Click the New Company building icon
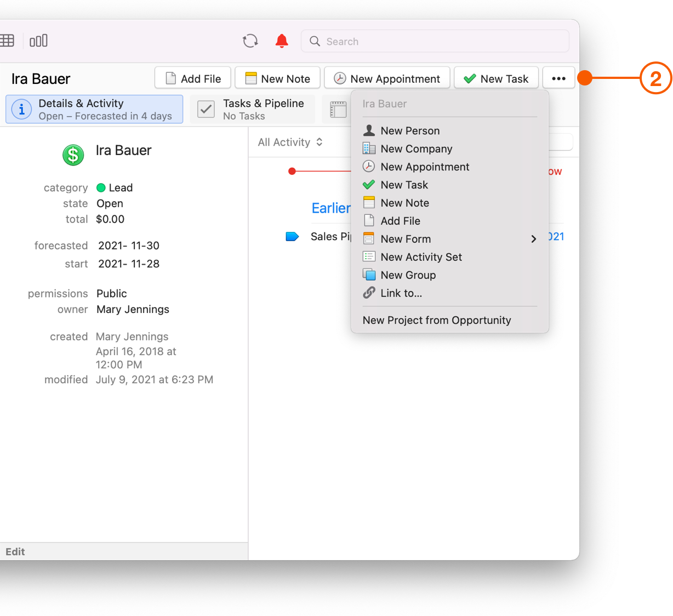 pyautogui.click(x=369, y=148)
